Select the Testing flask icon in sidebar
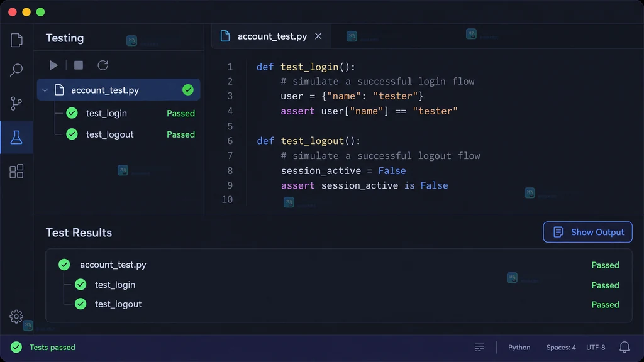This screenshot has width=644, height=362. pyautogui.click(x=16, y=138)
